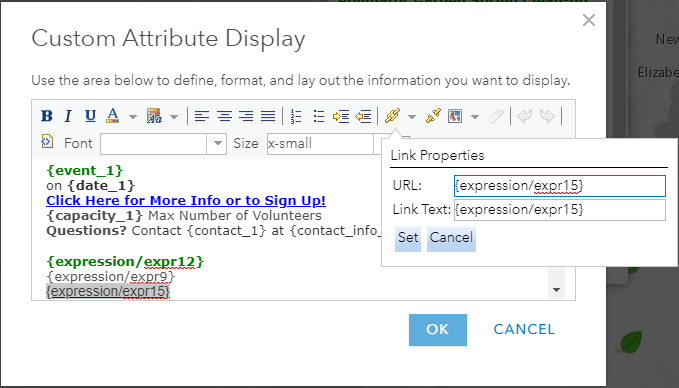This screenshot has width=679, height=388.
Task: Click {expression/expr12} text
Action: tap(125, 262)
